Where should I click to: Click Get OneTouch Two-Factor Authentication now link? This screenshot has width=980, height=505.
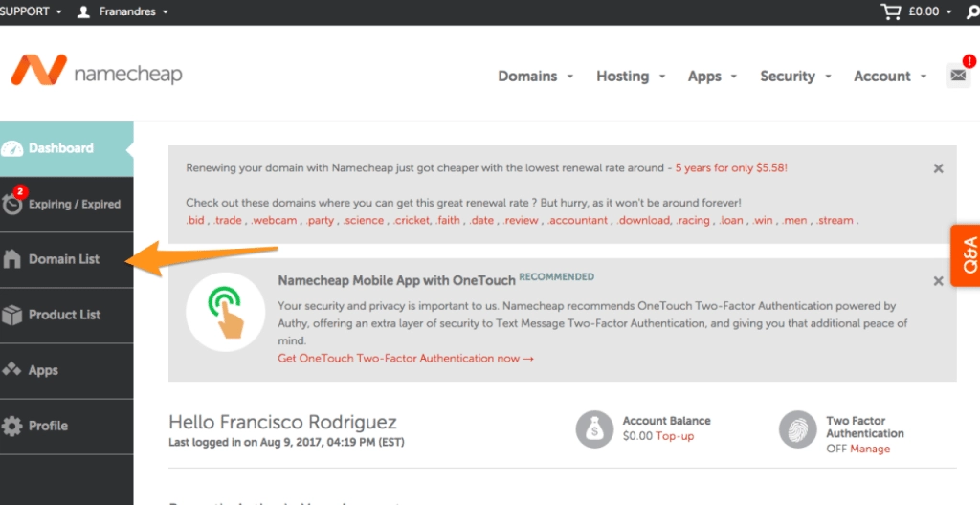pos(406,358)
